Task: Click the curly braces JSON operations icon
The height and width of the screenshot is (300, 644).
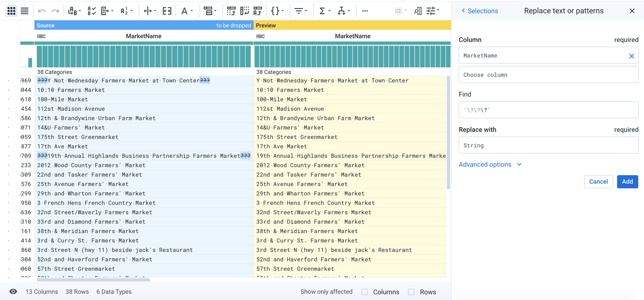Action: click(x=275, y=10)
